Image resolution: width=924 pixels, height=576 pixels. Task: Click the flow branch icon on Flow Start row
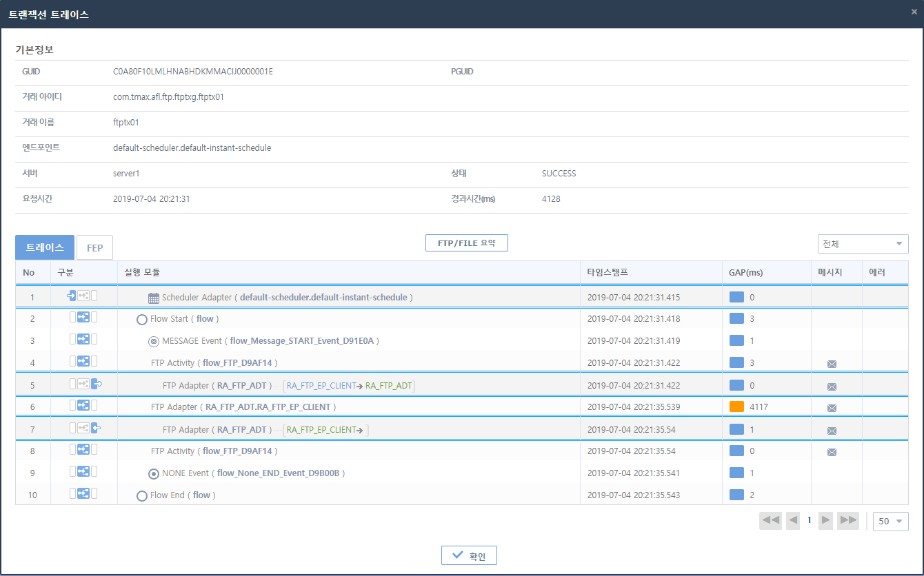click(x=83, y=316)
